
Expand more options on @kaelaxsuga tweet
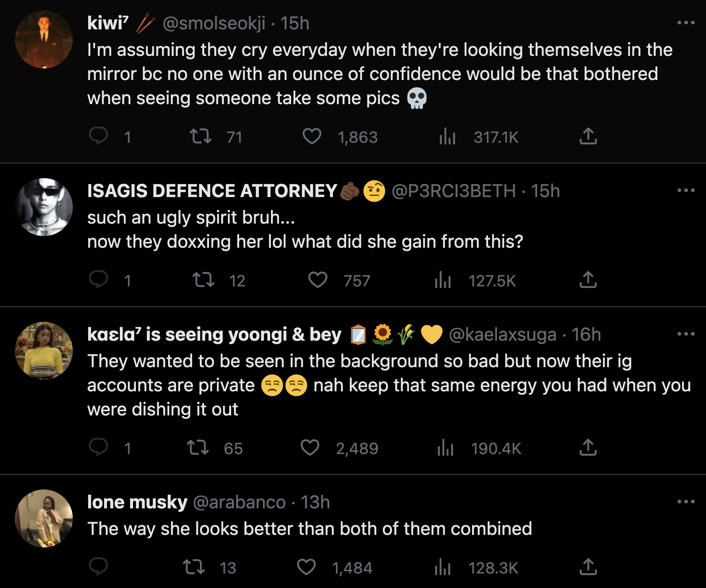click(685, 334)
